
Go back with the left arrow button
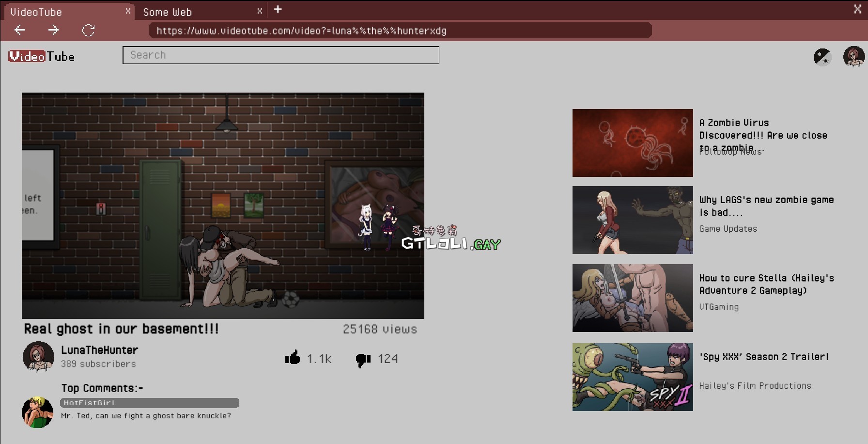click(19, 31)
